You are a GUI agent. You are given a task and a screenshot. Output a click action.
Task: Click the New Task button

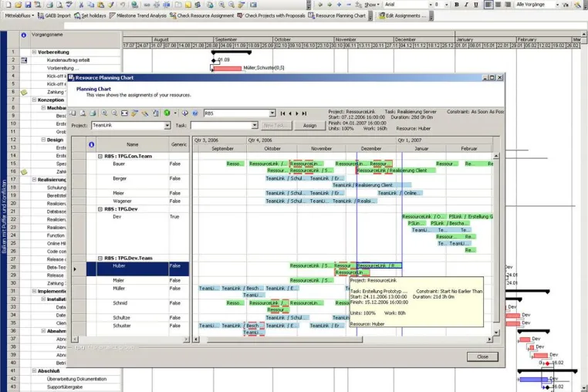275,126
